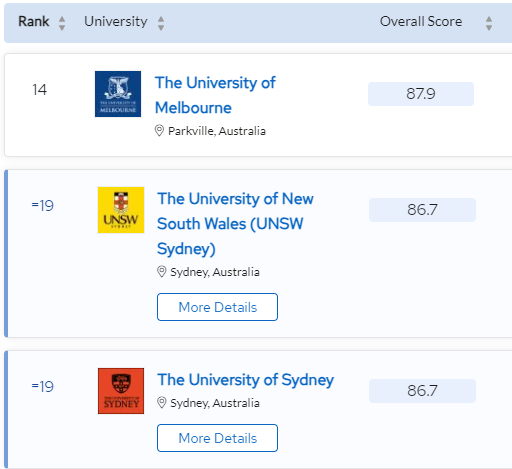
Task: Click the UNSW Sydney yellow logo
Action: [x=121, y=210]
